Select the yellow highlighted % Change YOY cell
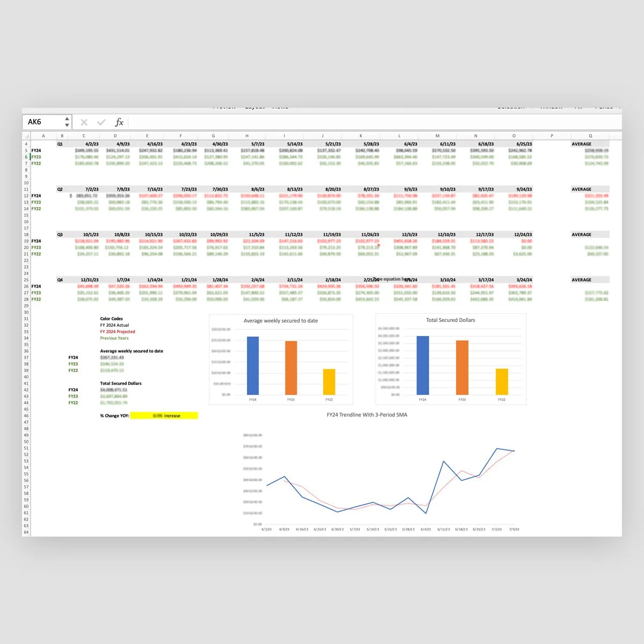 pos(164,415)
